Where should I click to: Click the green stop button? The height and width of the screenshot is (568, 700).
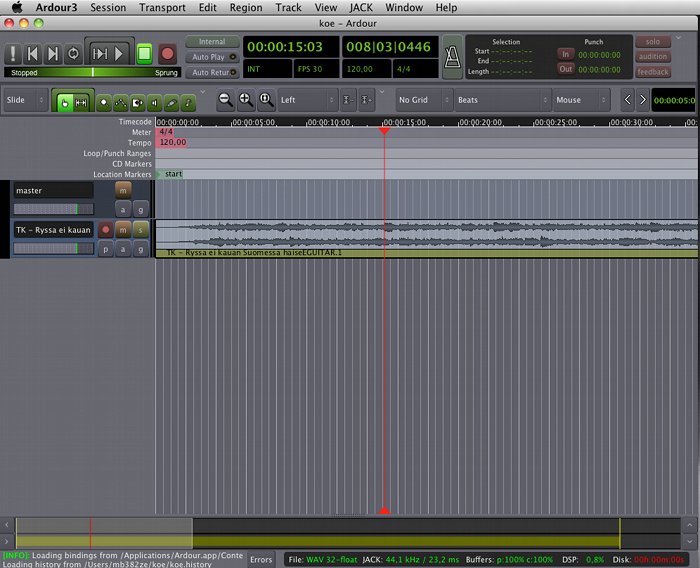[x=144, y=54]
